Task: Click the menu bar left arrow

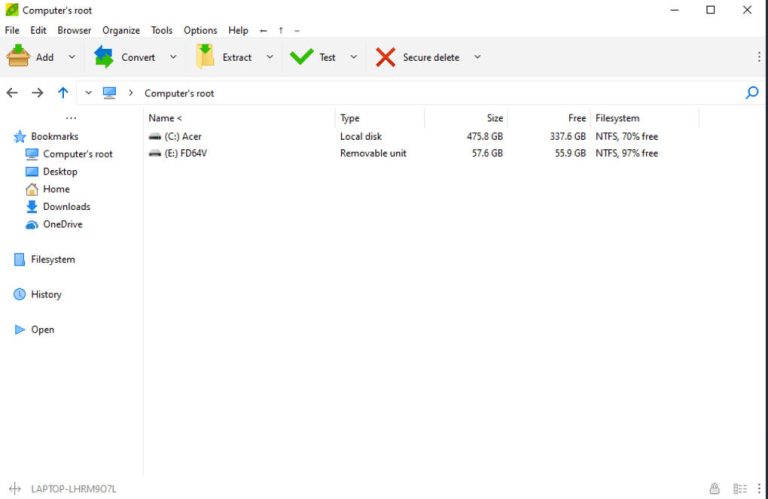Action: (x=264, y=30)
